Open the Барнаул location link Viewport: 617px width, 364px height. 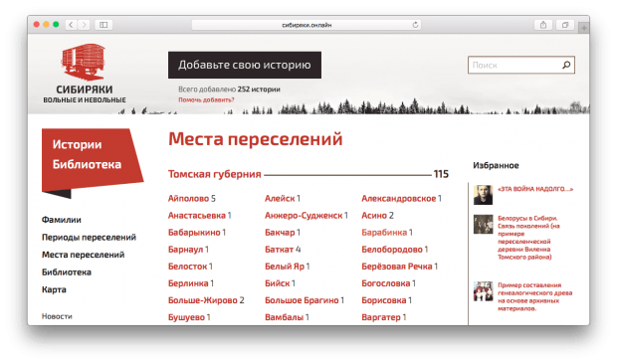coord(186,249)
